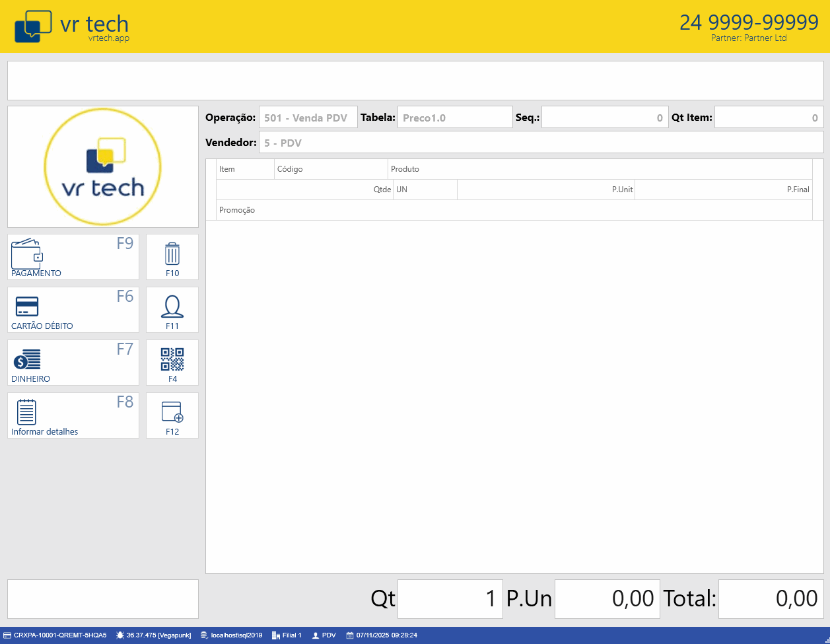Click the P.Un unit price field
Viewport: 830px width, 644px height.
(x=607, y=599)
